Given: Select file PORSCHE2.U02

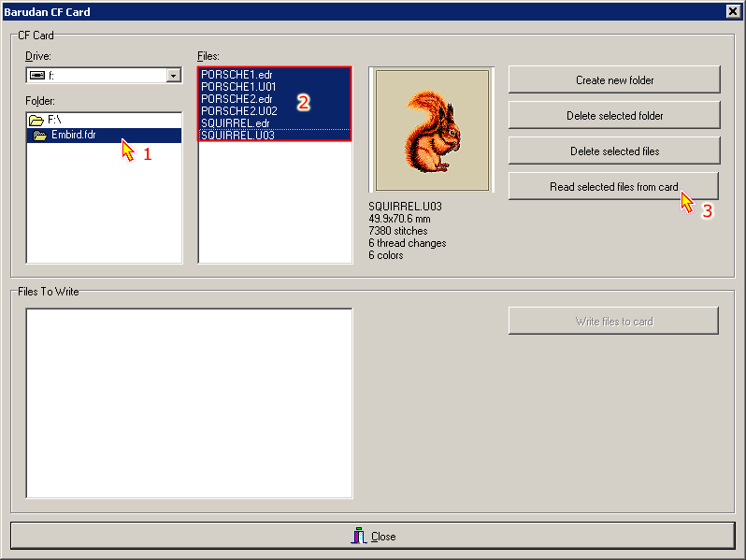Looking at the screenshot, I should tap(275, 111).
